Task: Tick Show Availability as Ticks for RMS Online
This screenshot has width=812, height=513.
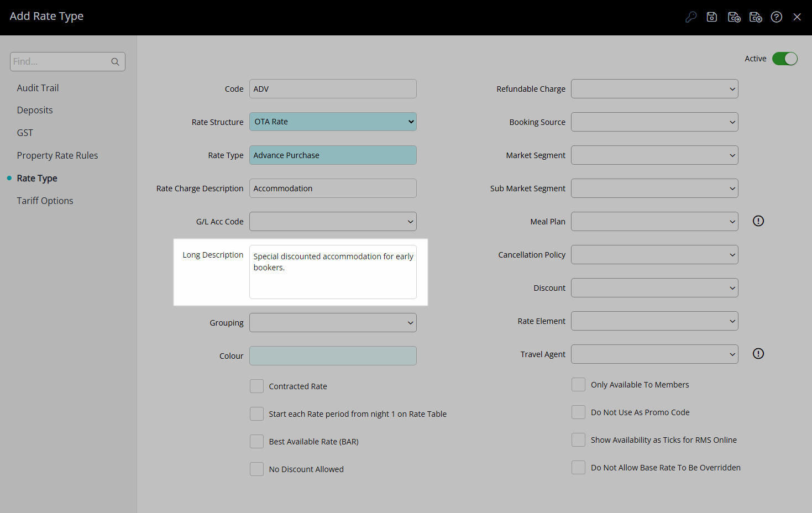Action: click(578, 440)
